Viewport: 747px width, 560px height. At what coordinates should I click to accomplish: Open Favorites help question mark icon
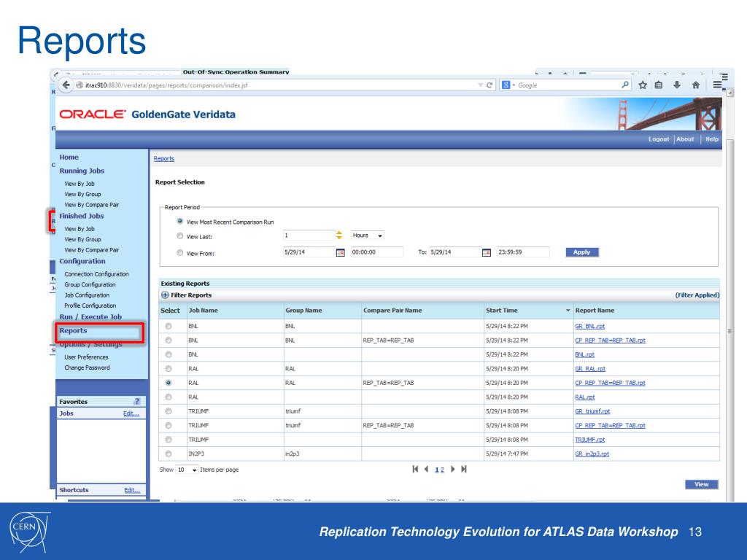(x=137, y=402)
